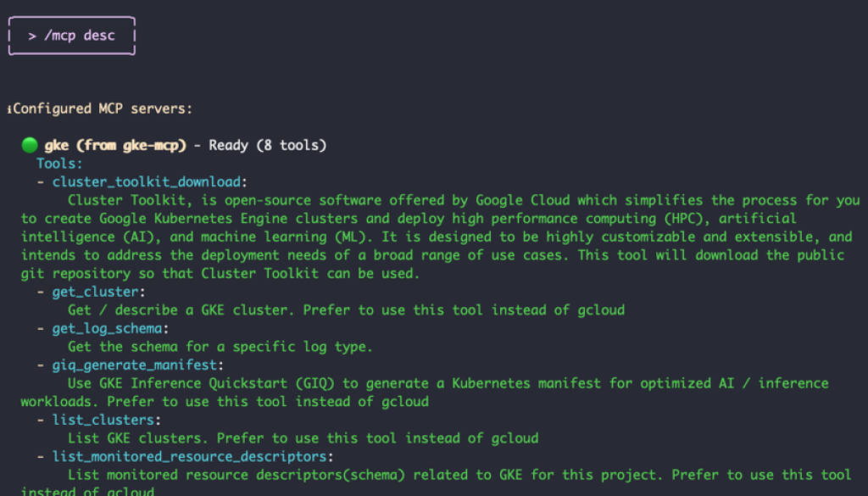Click the gke (from gke-mcp) server name
The image size is (868, 496).
pyautogui.click(x=114, y=145)
